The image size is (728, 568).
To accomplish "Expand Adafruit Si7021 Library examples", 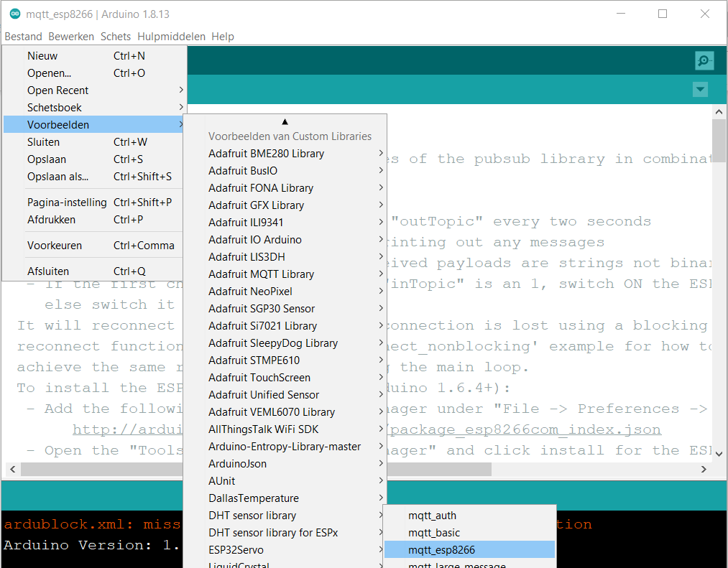I will pyautogui.click(x=285, y=325).
